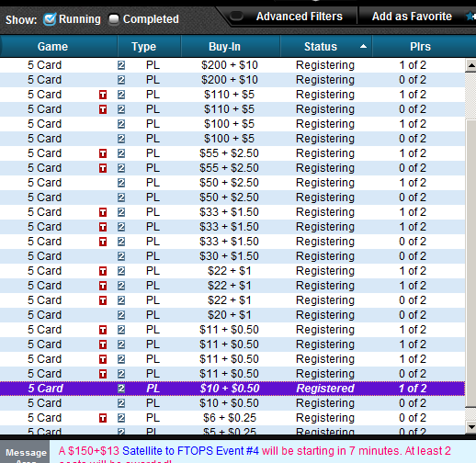The height and width of the screenshot is (463, 476).
Task: Click heads-up 2 icon on $100 + $5 row with 1 of 2
Action: [121, 124]
